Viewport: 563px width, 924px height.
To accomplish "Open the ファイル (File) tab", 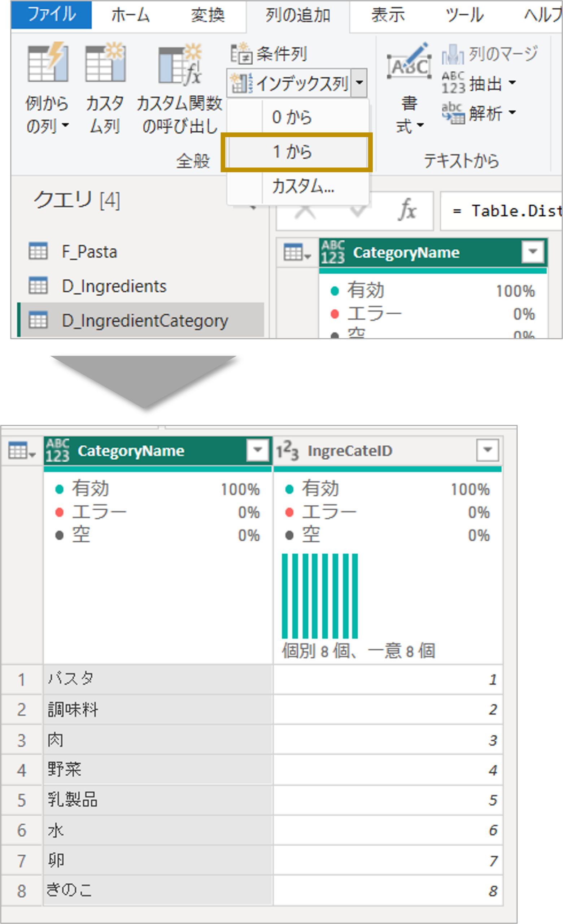I will coord(51,15).
